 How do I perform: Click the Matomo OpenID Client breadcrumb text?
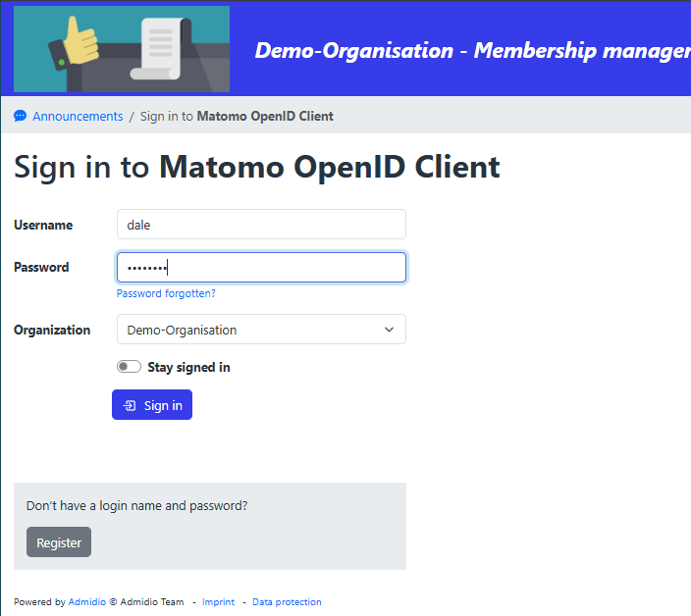point(265,116)
